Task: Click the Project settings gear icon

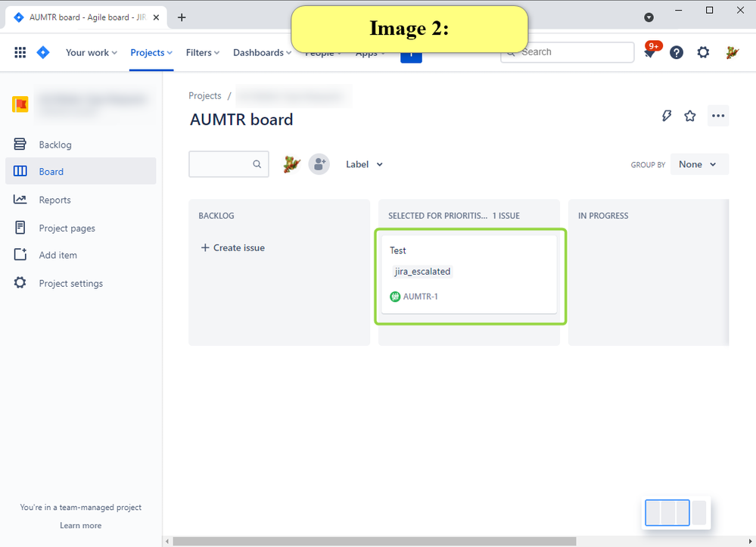Action: [x=20, y=283]
